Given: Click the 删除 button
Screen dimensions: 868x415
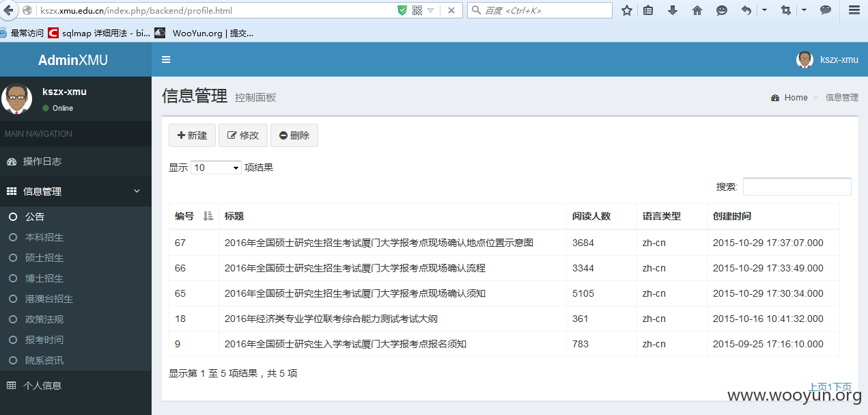Looking at the screenshot, I should tap(294, 135).
